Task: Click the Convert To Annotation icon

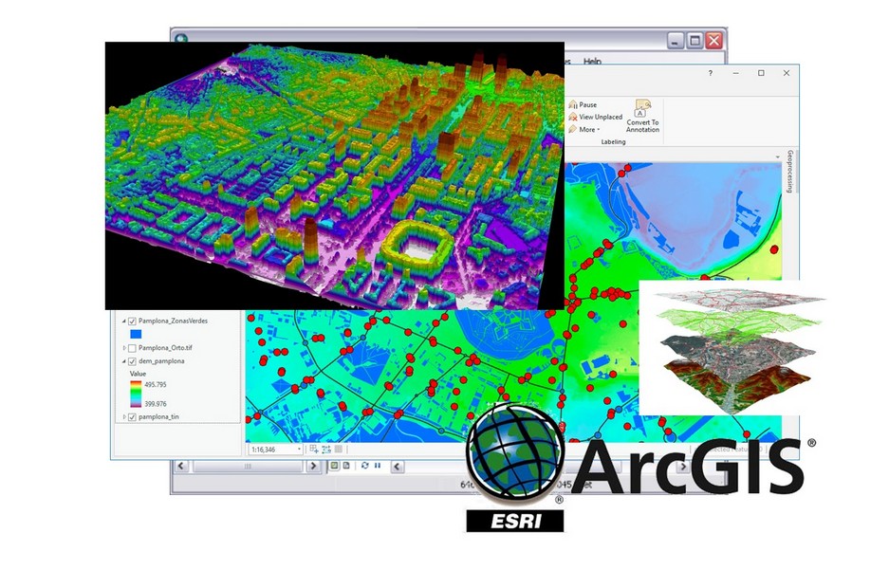Action: (642, 107)
